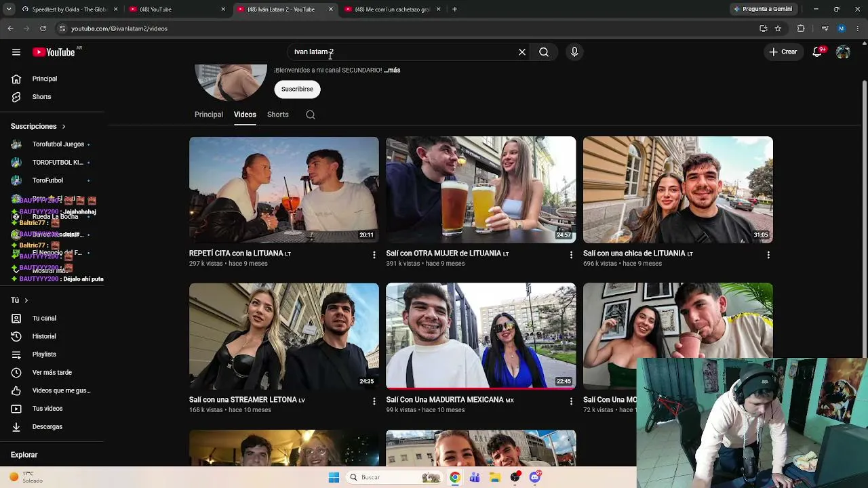Open title Salí con OTRA MUJER de LITUANIA
Screen dimensions: 868x488
click(x=448, y=253)
